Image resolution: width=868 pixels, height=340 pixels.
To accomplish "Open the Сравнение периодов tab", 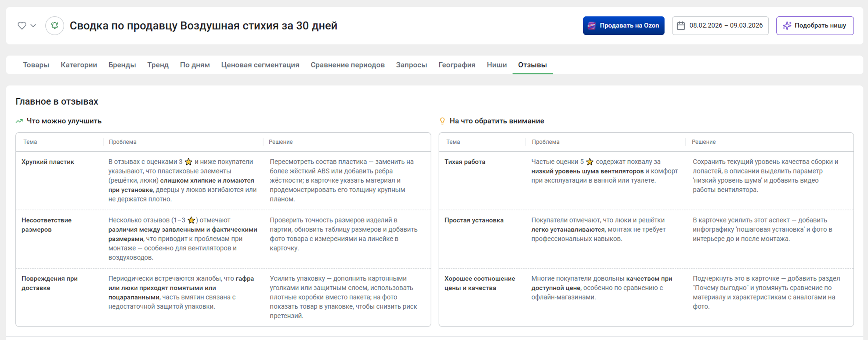I will [347, 65].
